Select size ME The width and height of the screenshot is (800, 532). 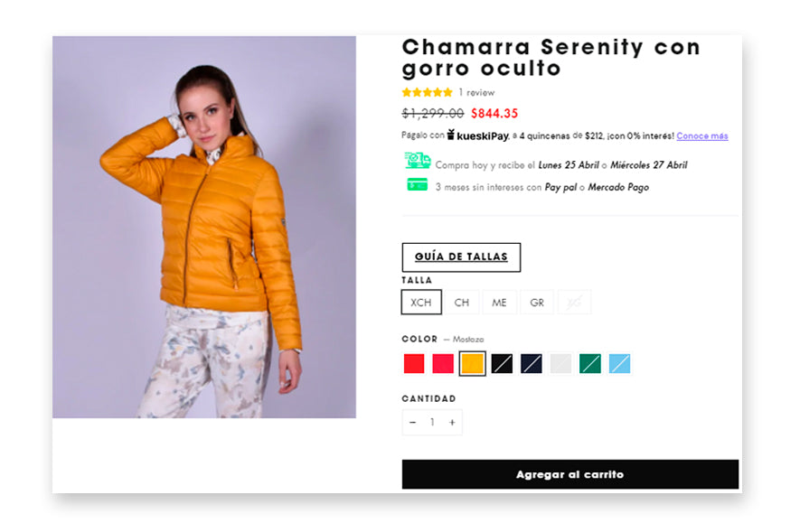coord(499,303)
